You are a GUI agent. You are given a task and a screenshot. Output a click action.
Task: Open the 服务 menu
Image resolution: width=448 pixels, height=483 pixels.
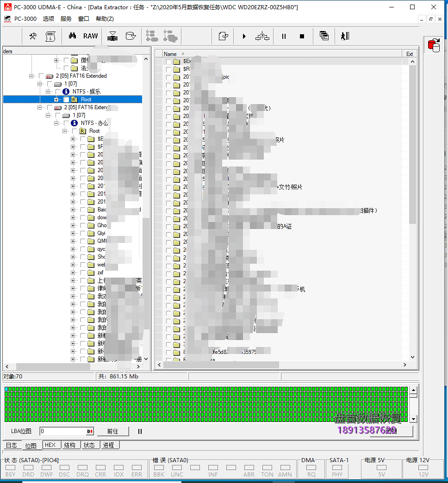click(x=66, y=19)
